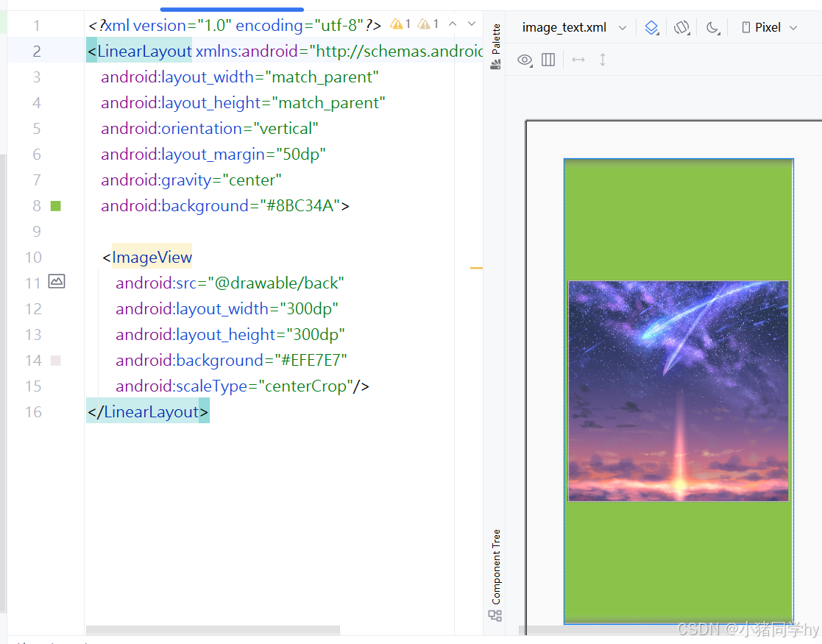Screen dimensions: 822x644
Task: Click the ImageView tag name
Action: click(x=152, y=257)
